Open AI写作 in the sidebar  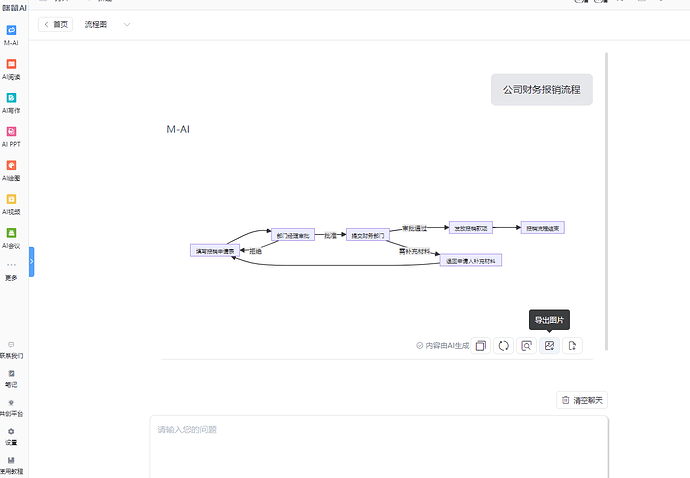point(12,103)
